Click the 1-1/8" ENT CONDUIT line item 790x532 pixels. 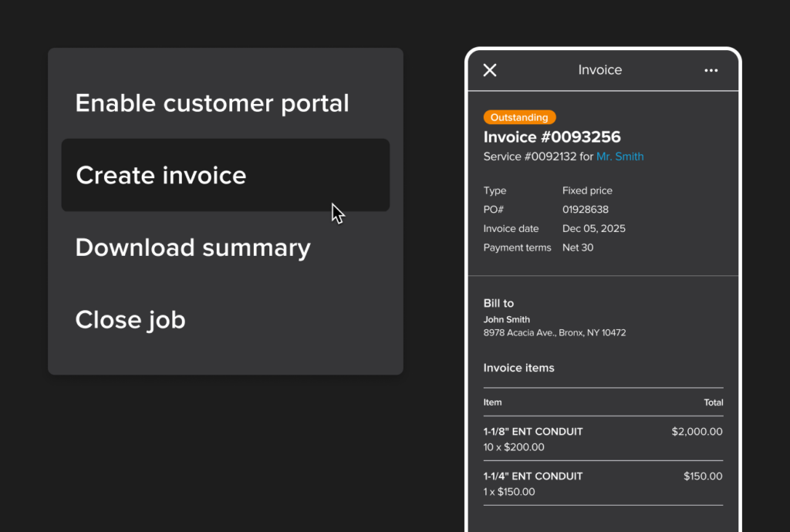(532, 432)
